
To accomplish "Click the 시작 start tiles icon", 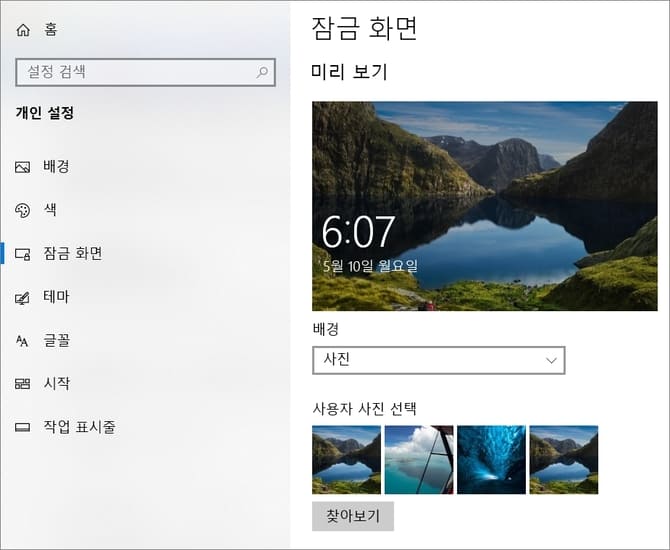I will click(23, 384).
